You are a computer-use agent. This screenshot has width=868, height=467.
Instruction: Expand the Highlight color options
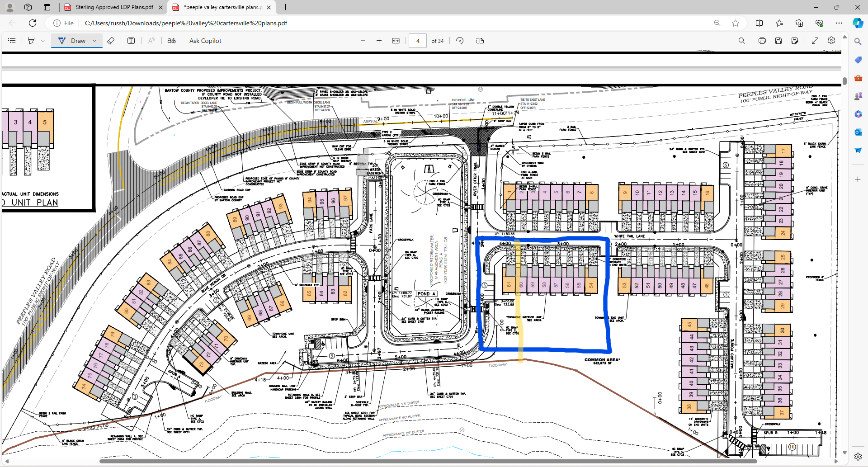pos(43,41)
